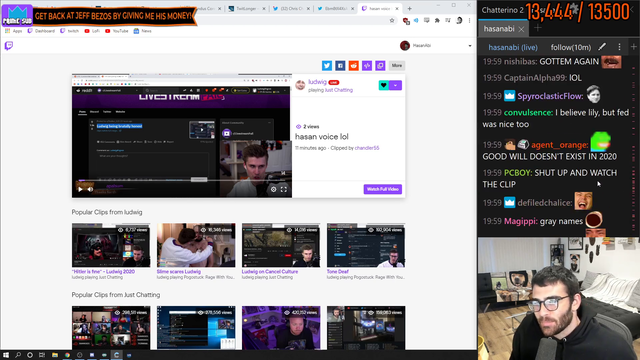Viewport: 640px width, 360px height.
Task: Open the Ludwig on Cancel Culture clip thumbnail
Action: (x=281, y=245)
